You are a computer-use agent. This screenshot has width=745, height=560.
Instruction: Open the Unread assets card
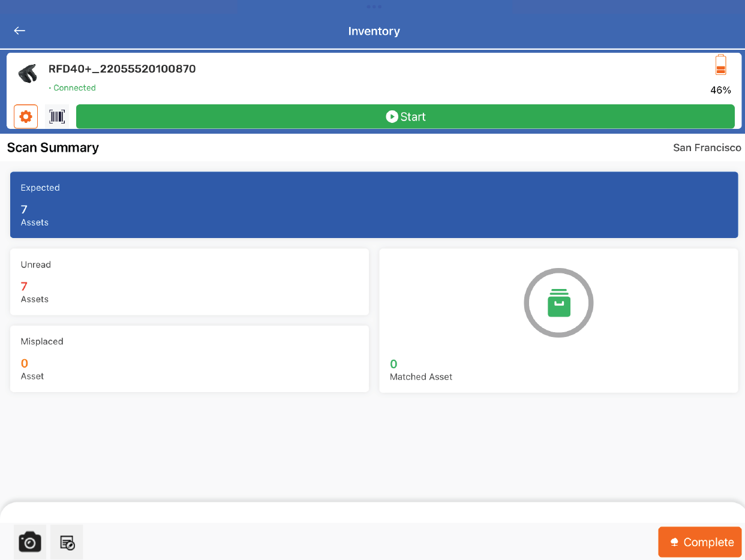pos(190,282)
